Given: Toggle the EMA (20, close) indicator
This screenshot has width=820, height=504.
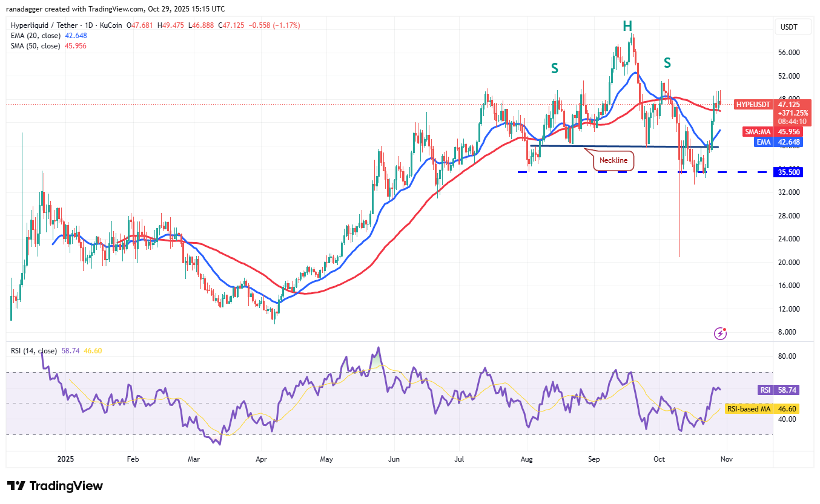Looking at the screenshot, I should [x=36, y=36].
